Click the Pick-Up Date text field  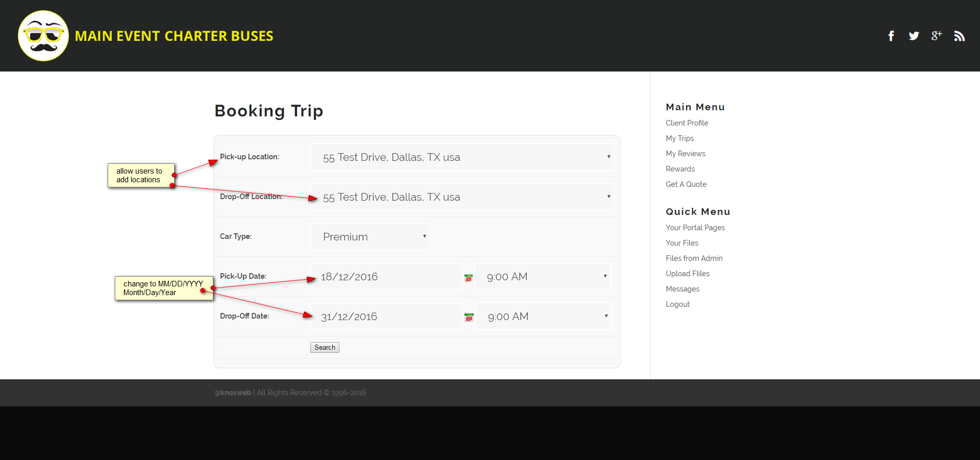(386, 277)
